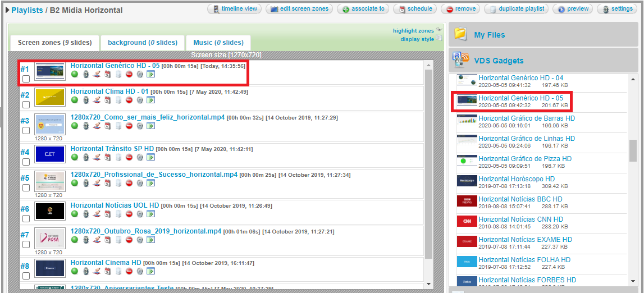The height and width of the screenshot is (293, 644).
Task: Tick the checkbox for slide #6
Action: tap(26, 219)
